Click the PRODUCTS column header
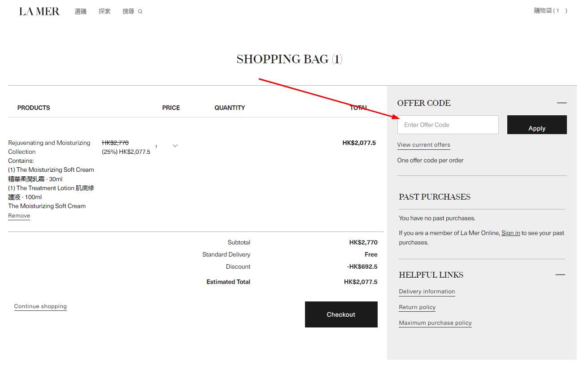The width and height of the screenshot is (588, 375). 34,108
